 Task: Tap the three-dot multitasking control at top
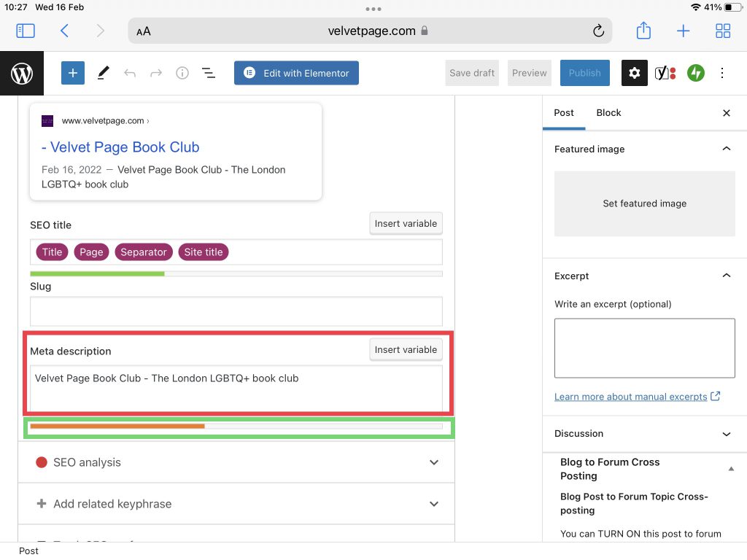coord(373,9)
